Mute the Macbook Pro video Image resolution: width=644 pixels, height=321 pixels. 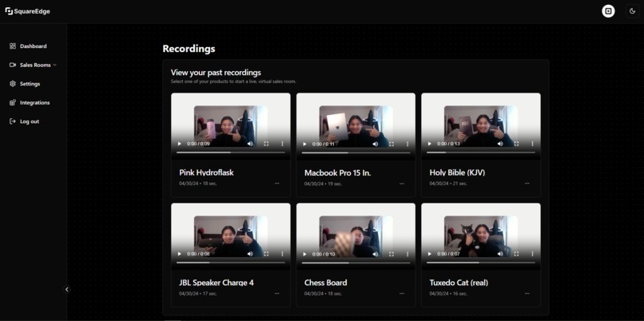click(375, 144)
